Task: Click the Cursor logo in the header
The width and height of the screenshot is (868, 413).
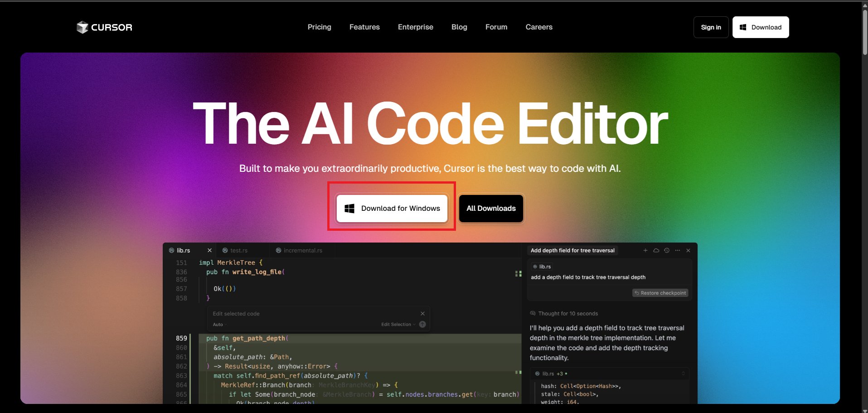Action: 104,27
